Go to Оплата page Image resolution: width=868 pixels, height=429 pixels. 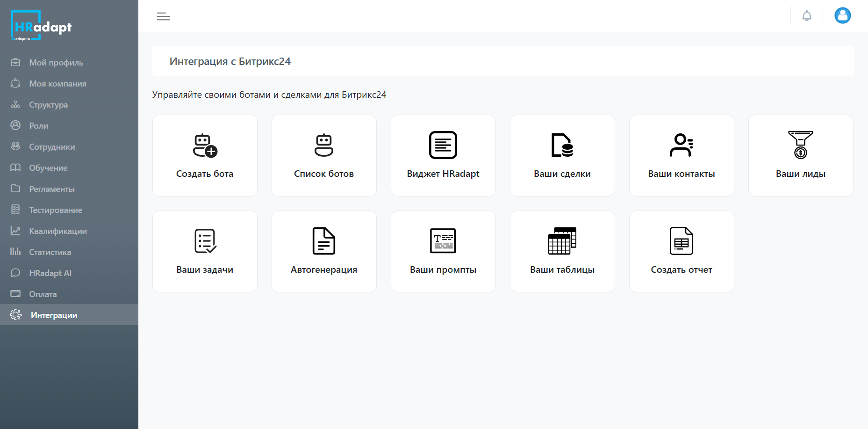coord(69,294)
